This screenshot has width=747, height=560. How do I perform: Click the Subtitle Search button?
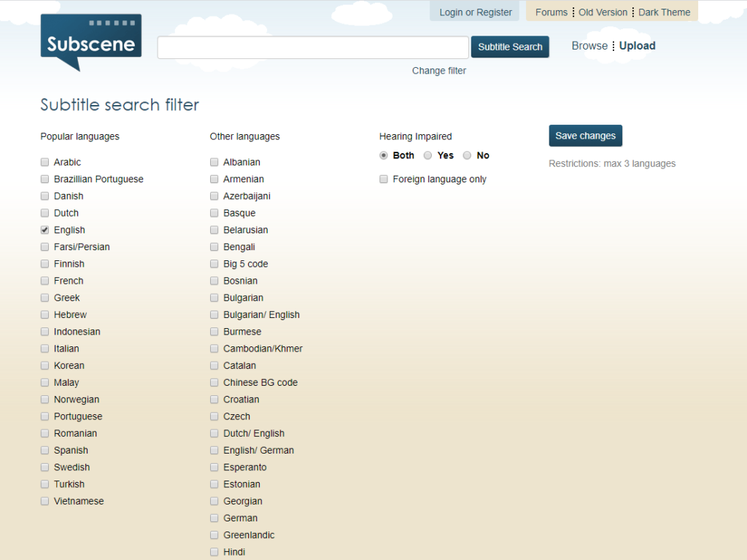[510, 47]
